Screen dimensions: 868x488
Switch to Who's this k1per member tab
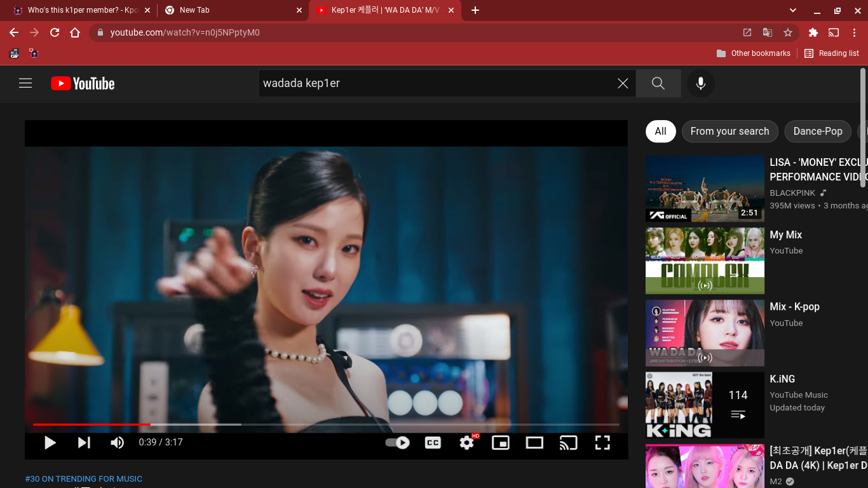82,10
